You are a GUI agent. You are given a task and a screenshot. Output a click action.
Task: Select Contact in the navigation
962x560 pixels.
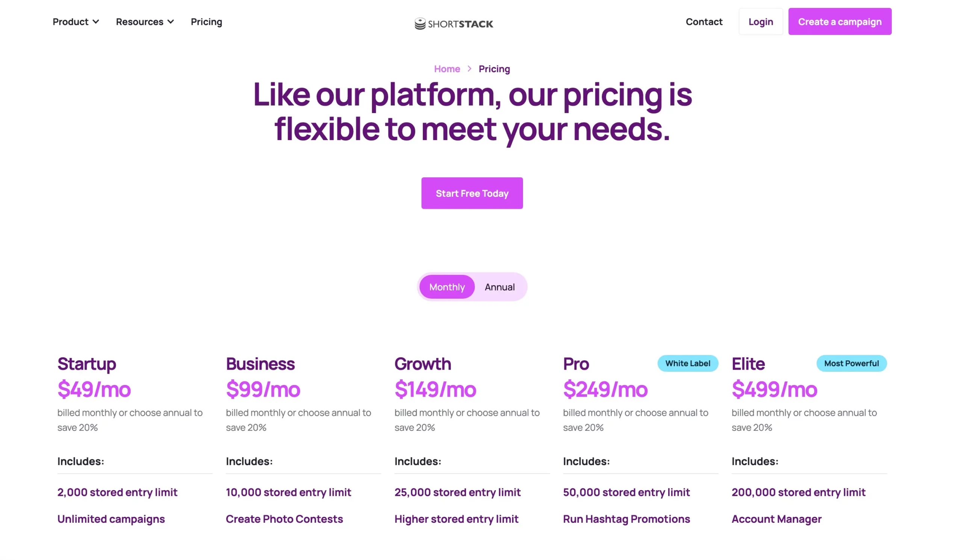click(704, 22)
